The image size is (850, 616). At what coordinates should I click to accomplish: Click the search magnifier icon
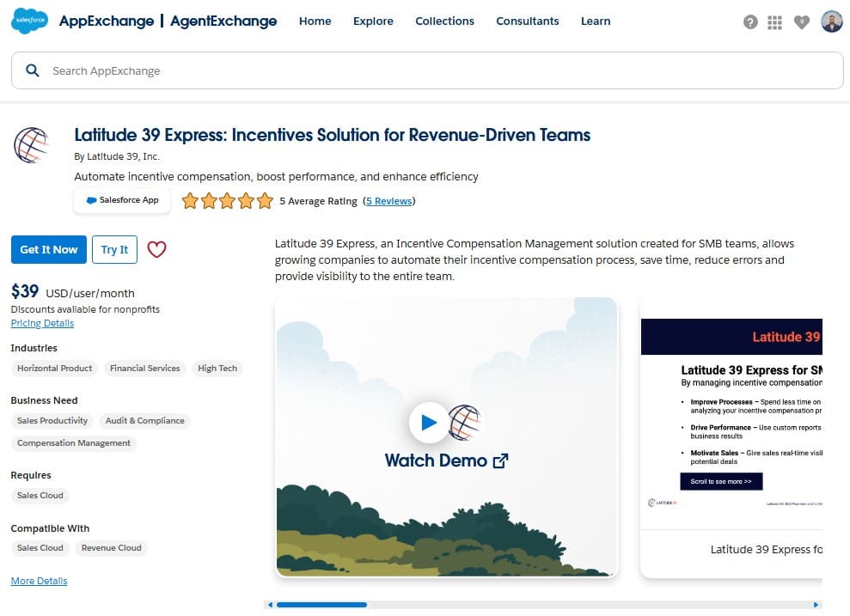(33, 70)
